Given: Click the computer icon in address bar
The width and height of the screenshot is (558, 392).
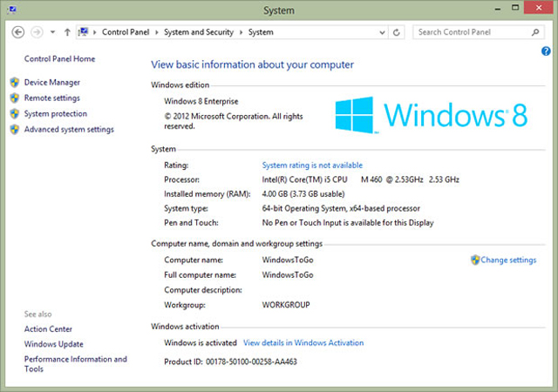Looking at the screenshot, I should (84, 32).
